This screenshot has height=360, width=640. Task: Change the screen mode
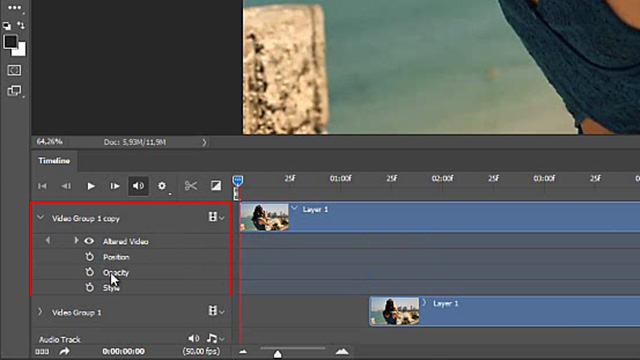14,91
